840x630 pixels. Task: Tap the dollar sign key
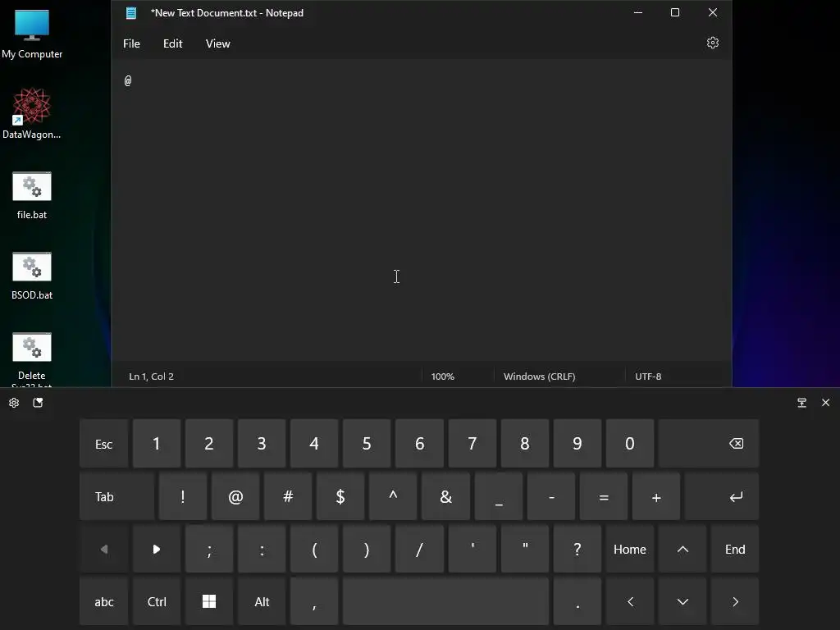point(340,496)
